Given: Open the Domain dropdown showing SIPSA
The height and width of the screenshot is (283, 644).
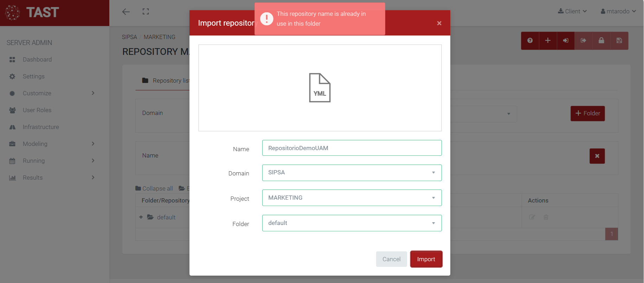Looking at the screenshot, I should pyautogui.click(x=352, y=173).
